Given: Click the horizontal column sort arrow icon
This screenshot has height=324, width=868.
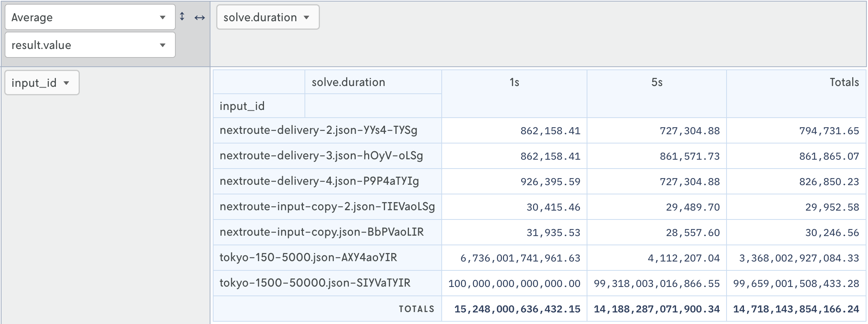Looking at the screenshot, I should coord(199,17).
